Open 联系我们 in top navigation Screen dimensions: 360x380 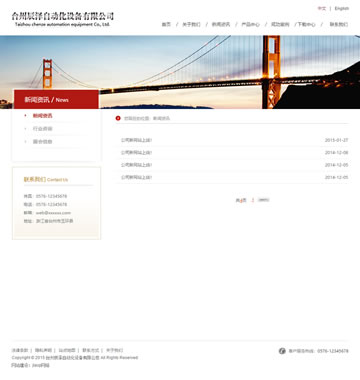point(339,24)
